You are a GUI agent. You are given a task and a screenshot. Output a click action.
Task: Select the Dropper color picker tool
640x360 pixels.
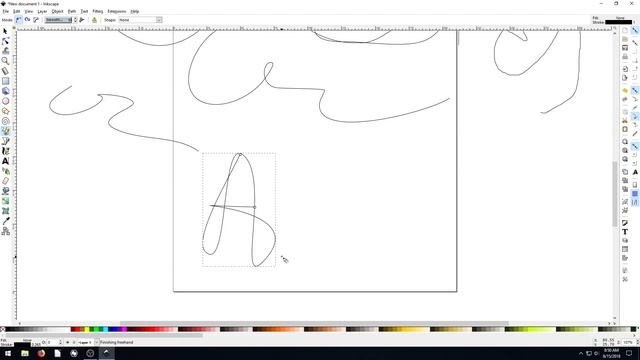5,221
